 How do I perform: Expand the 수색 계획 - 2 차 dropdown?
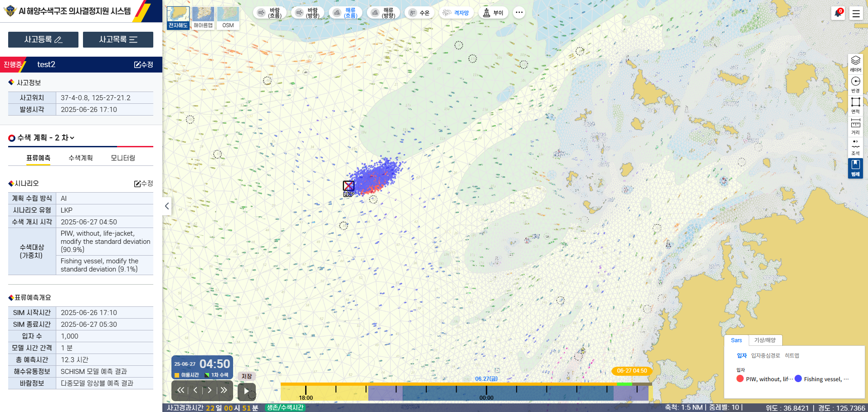click(x=46, y=138)
